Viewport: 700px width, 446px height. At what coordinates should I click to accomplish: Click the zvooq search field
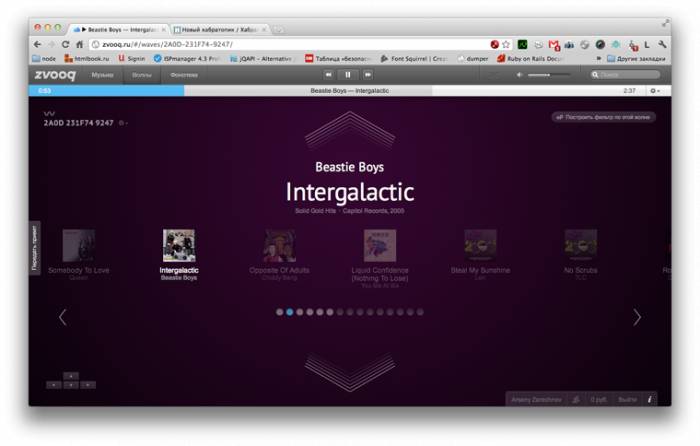point(625,75)
